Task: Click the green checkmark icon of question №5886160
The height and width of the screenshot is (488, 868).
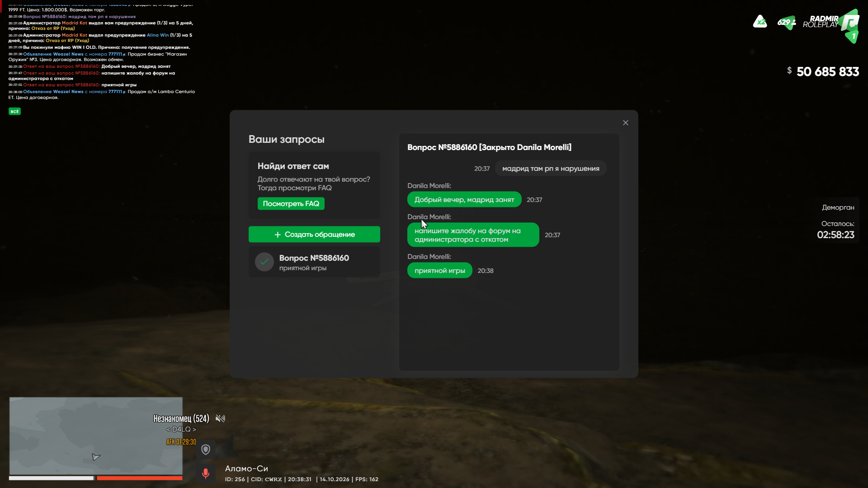Action: (x=264, y=262)
